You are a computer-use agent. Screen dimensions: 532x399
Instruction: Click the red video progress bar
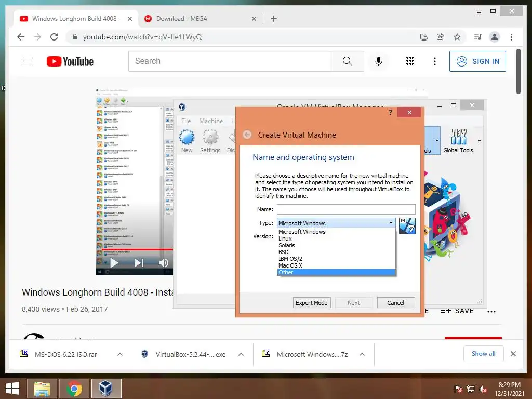click(137, 250)
